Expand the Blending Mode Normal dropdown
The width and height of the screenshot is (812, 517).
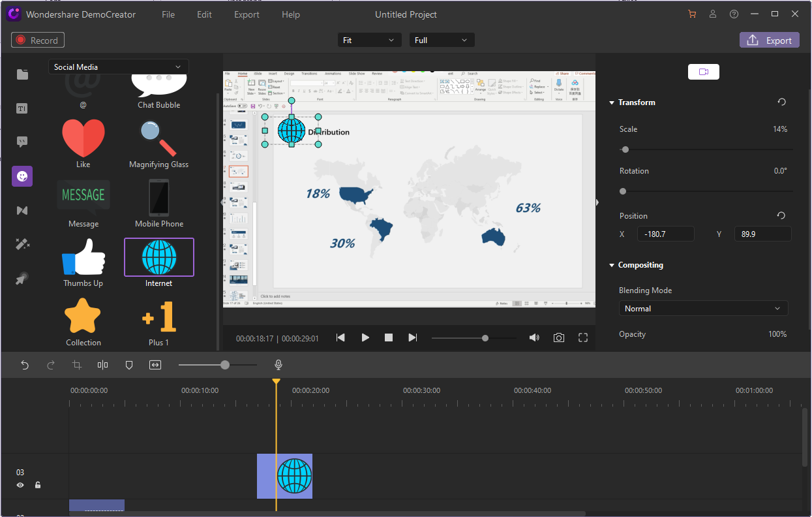tap(703, 309)
